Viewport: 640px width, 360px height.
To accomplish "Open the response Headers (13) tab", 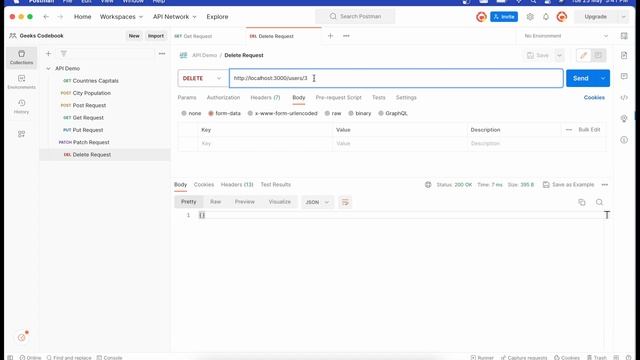I will (237, 184).
